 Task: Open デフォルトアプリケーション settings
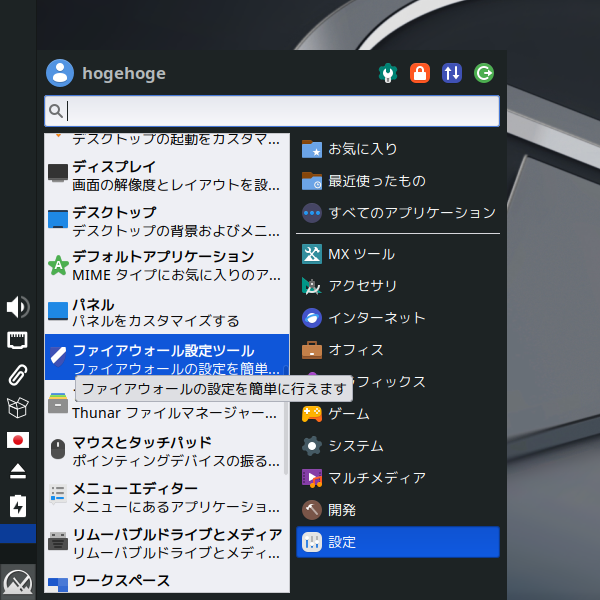[167, 266]
